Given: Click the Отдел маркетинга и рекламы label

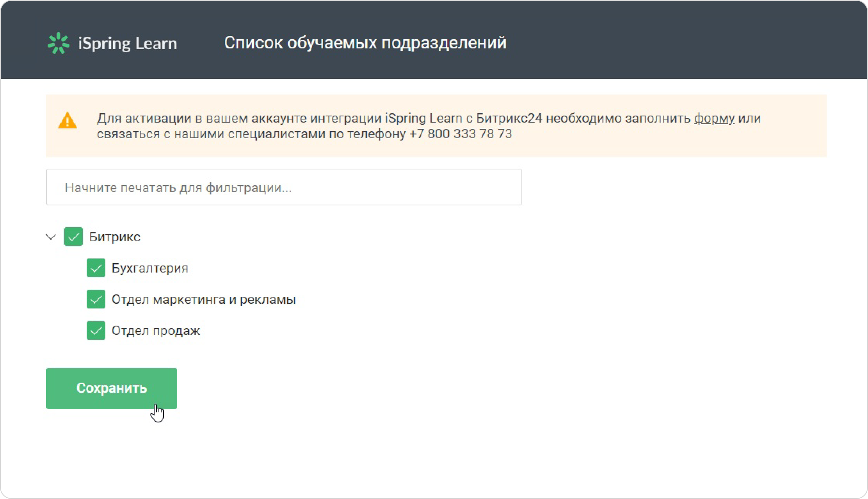Looking at the screenshot, I should click(x=204, y=299).
